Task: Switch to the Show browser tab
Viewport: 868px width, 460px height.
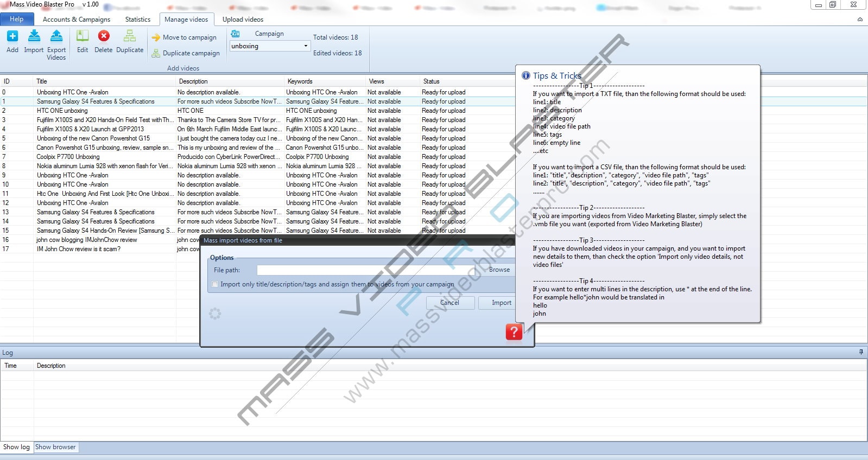Action: point(55,447)
